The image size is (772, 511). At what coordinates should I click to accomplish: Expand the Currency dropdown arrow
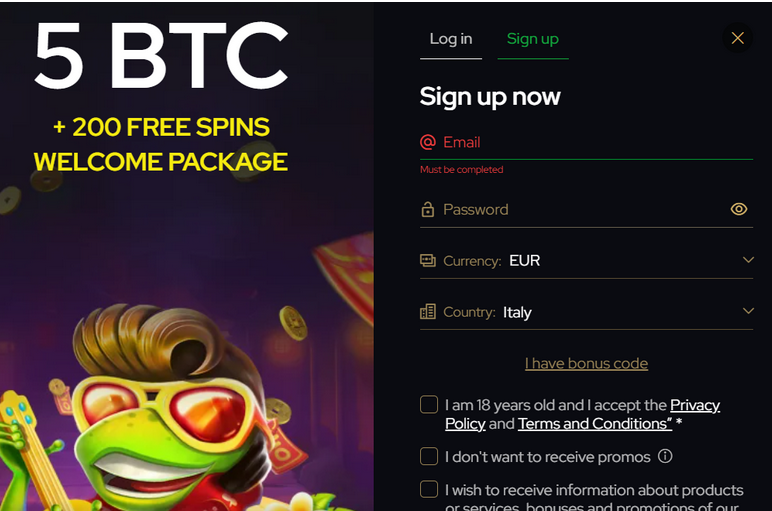pyautogui.click(x=748, y=260)
